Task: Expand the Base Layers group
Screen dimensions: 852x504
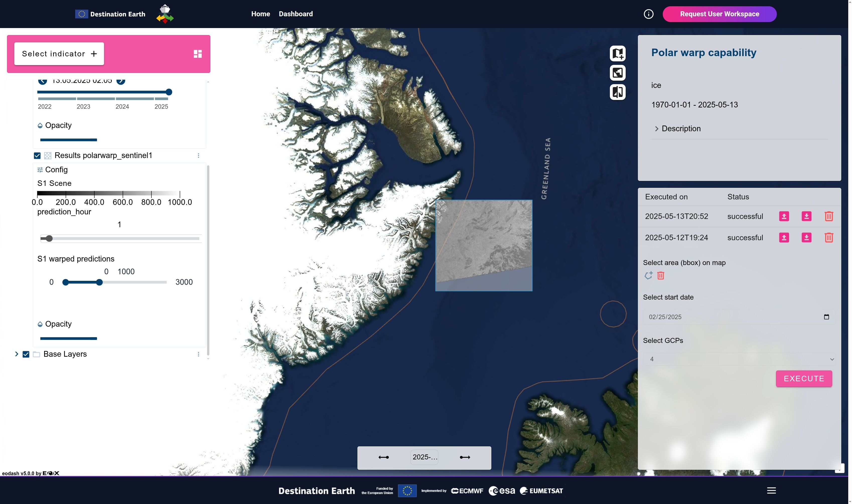Action: tap(16, 354)
